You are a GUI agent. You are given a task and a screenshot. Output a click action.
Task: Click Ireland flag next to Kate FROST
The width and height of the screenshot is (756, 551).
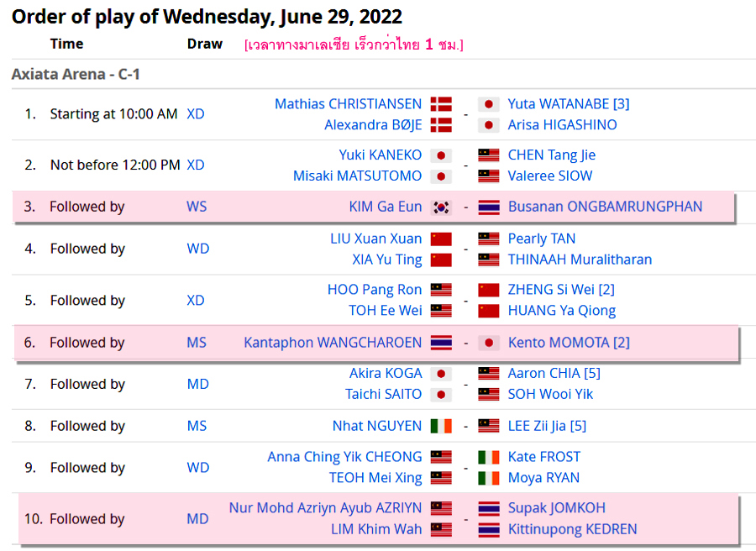[488, 457]
